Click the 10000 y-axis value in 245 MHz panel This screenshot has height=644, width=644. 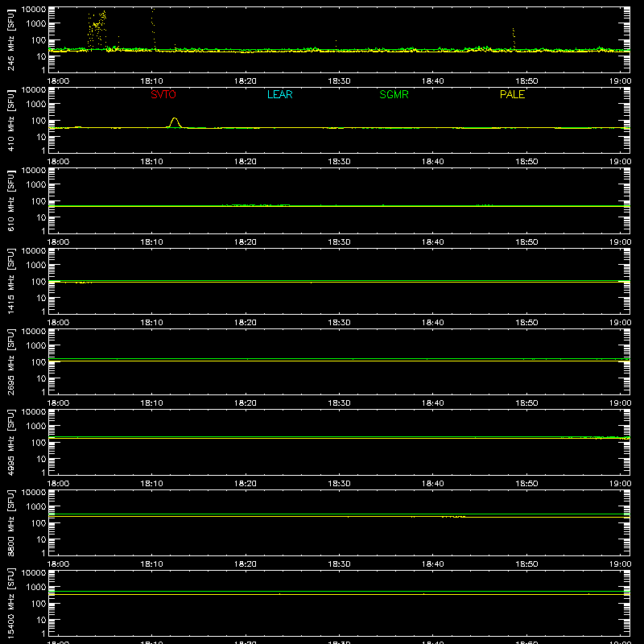pyautogui.click(x=34, y=9)
